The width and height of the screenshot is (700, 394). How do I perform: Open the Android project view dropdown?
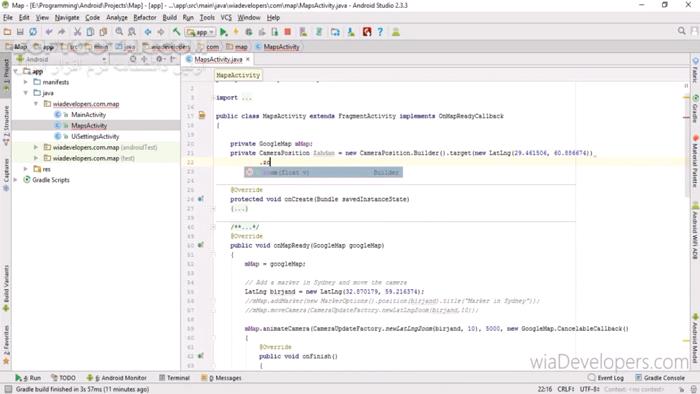point(62,59)
